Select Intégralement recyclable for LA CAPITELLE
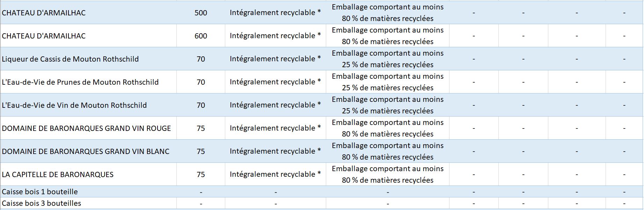This screenshot has height=210, width=644. coord(276,174)
